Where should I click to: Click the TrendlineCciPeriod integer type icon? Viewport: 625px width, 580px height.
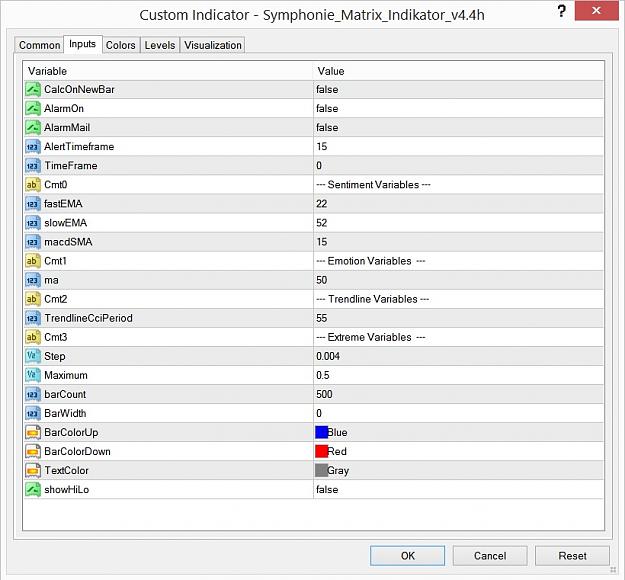(x=33, y=318)
